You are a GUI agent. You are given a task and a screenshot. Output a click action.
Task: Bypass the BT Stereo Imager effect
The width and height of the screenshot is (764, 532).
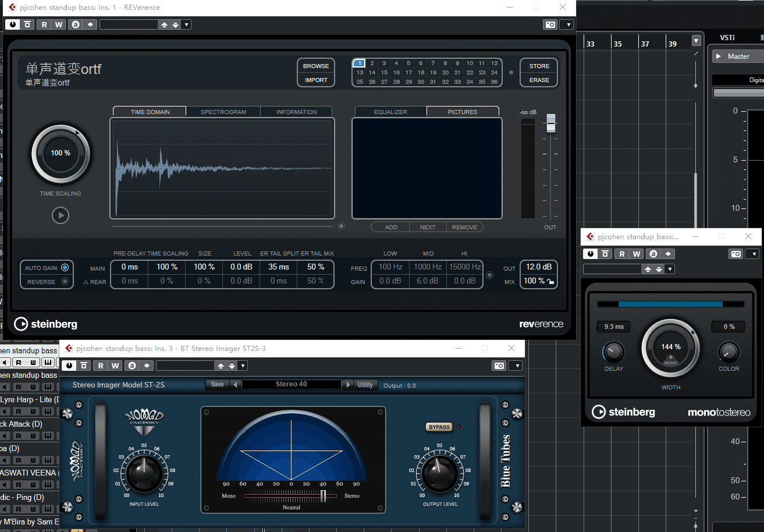point(84,366)
